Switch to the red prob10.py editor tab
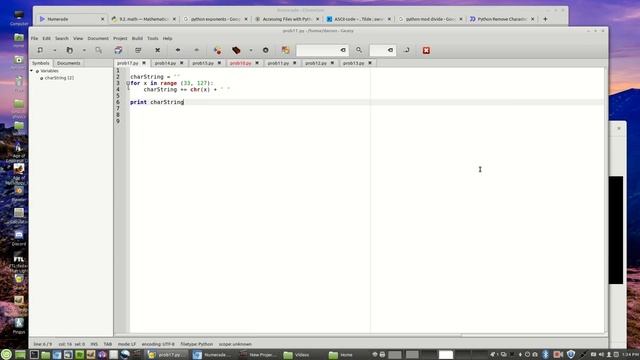The height and width of the screenshot is (360, 640). tap(240, 63)
